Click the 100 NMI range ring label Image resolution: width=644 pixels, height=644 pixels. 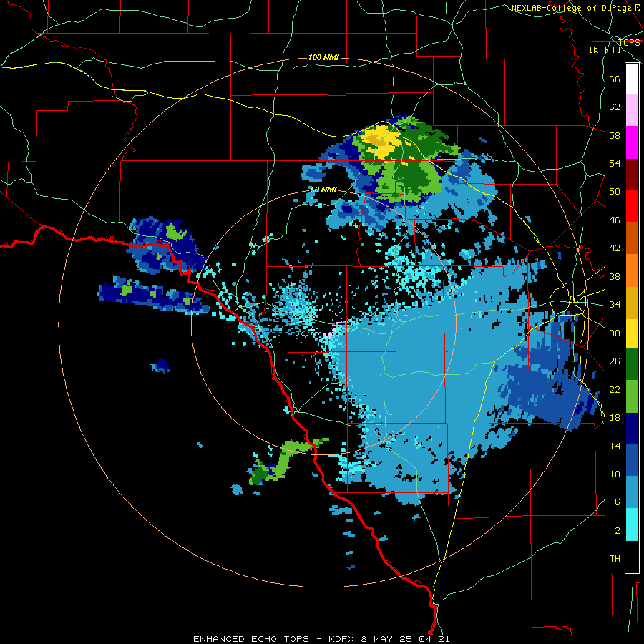click(x=323, y=57)
